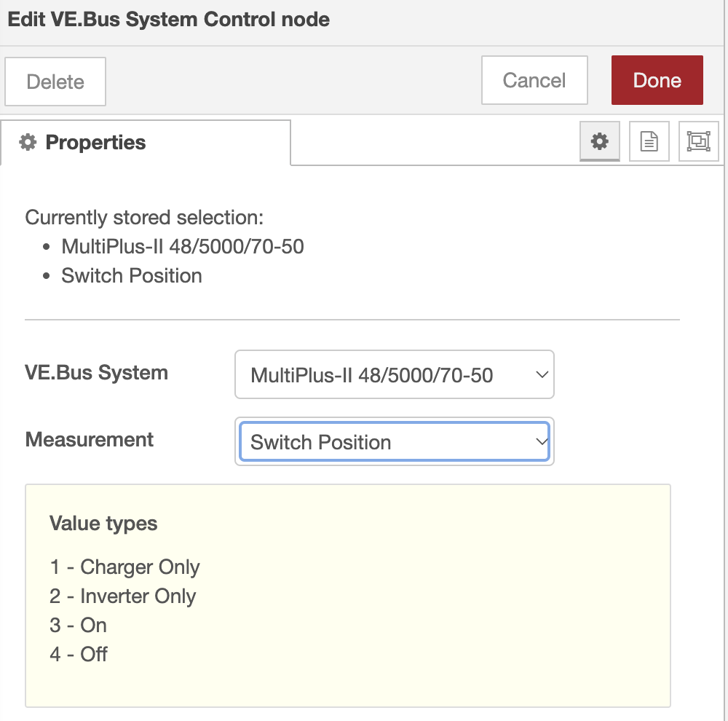This screenshot has height=721, width=728.
Task: Click the 'Currently stored selection:' text
Action: click(144, 218)
